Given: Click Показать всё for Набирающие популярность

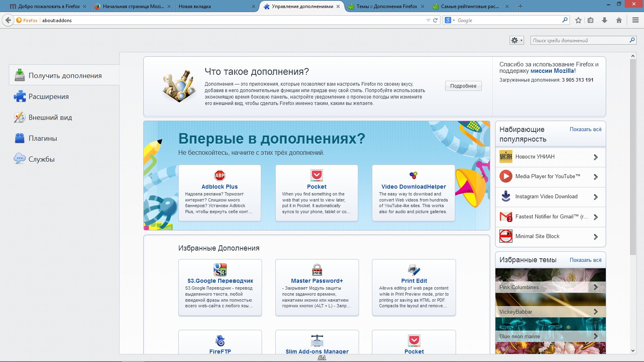Looking at the screenshot, I should (586, 129).
